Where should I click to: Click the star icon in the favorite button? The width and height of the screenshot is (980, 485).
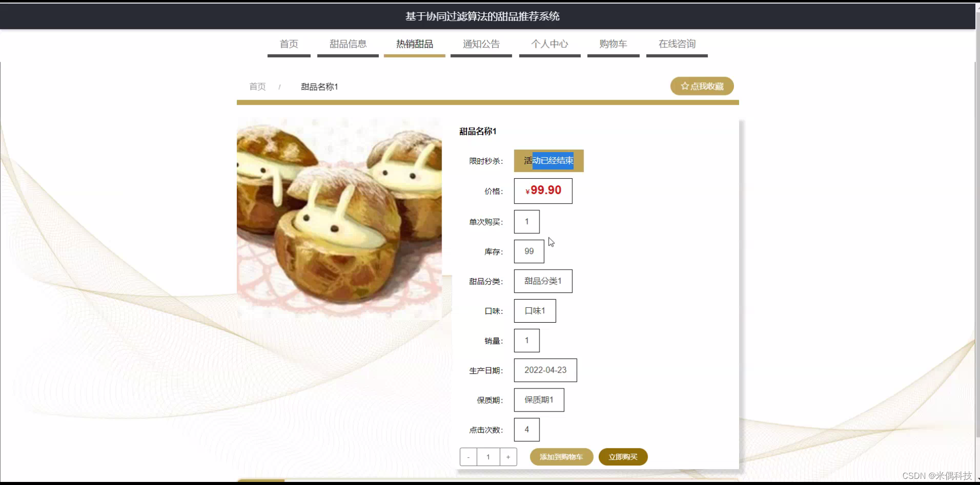(685, 86)
